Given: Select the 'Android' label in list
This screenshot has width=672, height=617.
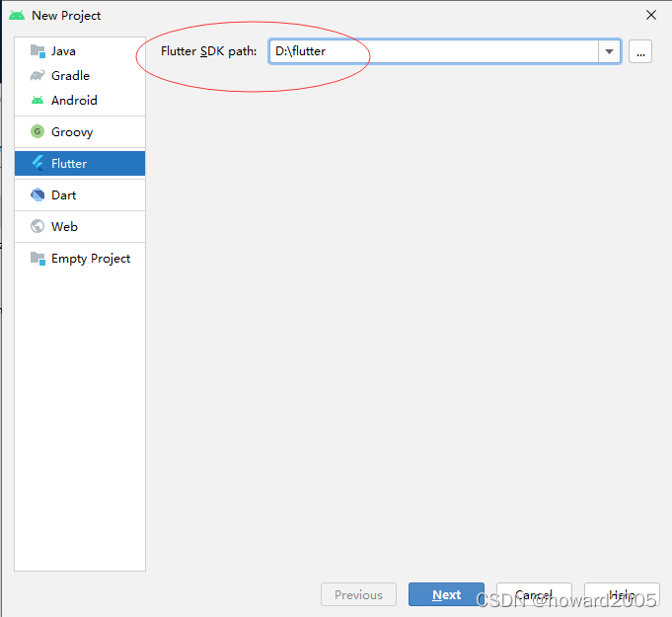Looking at the screenshot, I should tap(74, 101).
